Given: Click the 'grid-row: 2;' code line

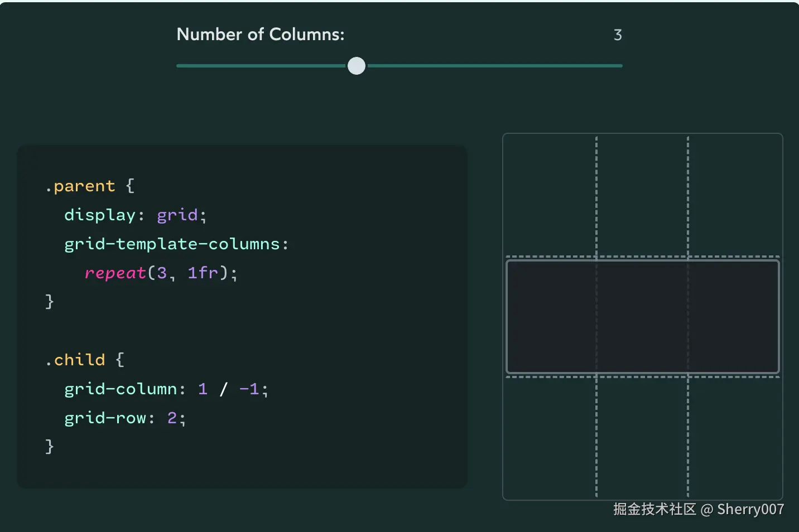Looking at the screenshot, I should click(125, 418).
